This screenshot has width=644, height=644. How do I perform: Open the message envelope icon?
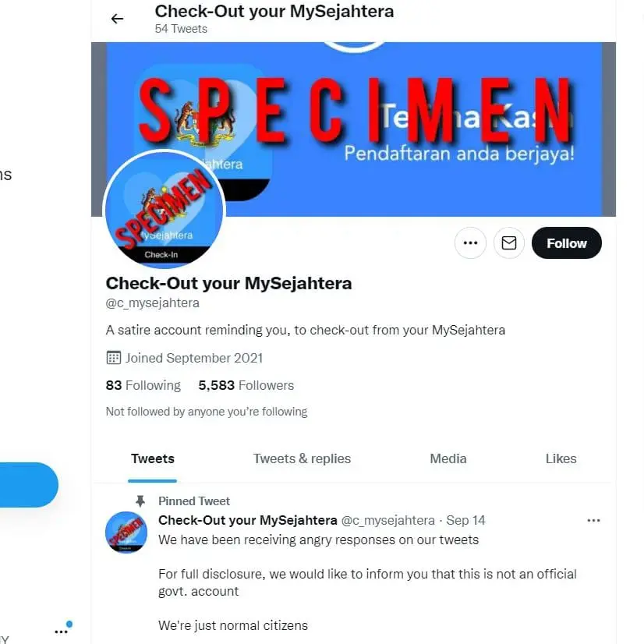pos(508,242)
